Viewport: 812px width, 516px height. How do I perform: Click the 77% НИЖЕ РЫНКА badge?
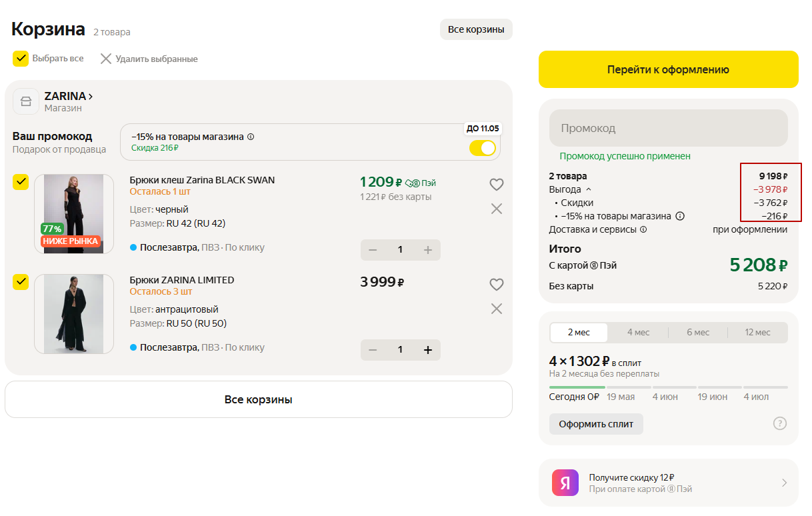pyautogui.click(x=71, y=235)
